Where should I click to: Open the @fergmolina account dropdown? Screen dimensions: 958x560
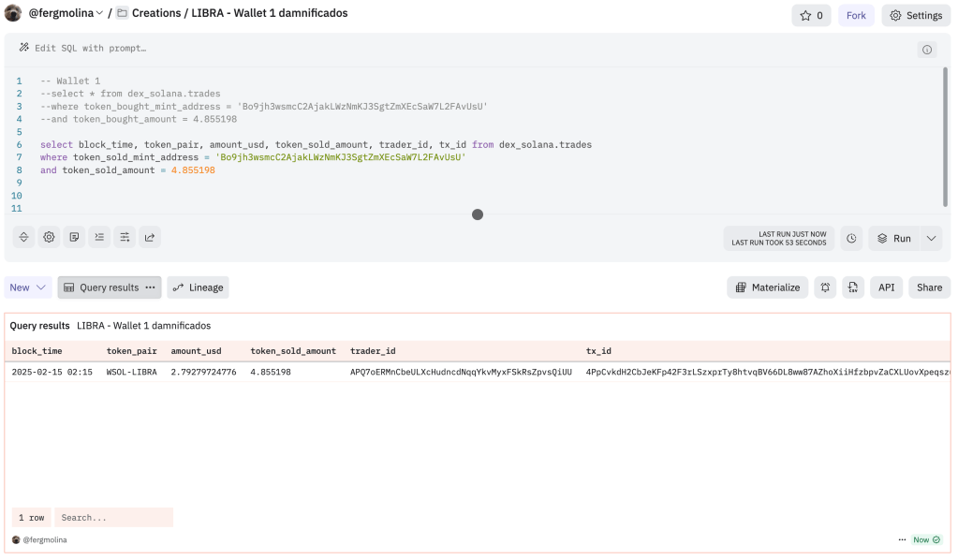[66, 14]
